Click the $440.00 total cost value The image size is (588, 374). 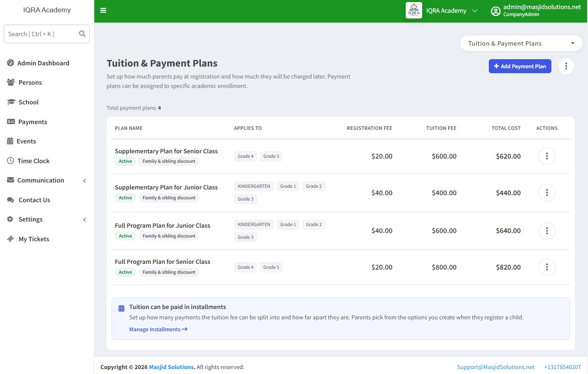508,193
